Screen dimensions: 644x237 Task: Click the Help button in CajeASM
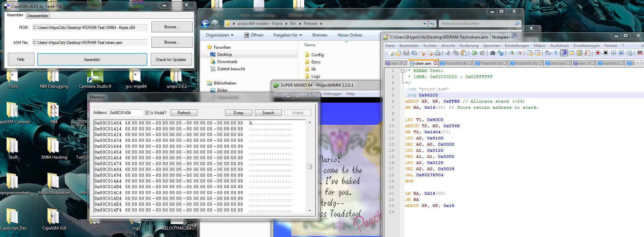coord(21,59)
